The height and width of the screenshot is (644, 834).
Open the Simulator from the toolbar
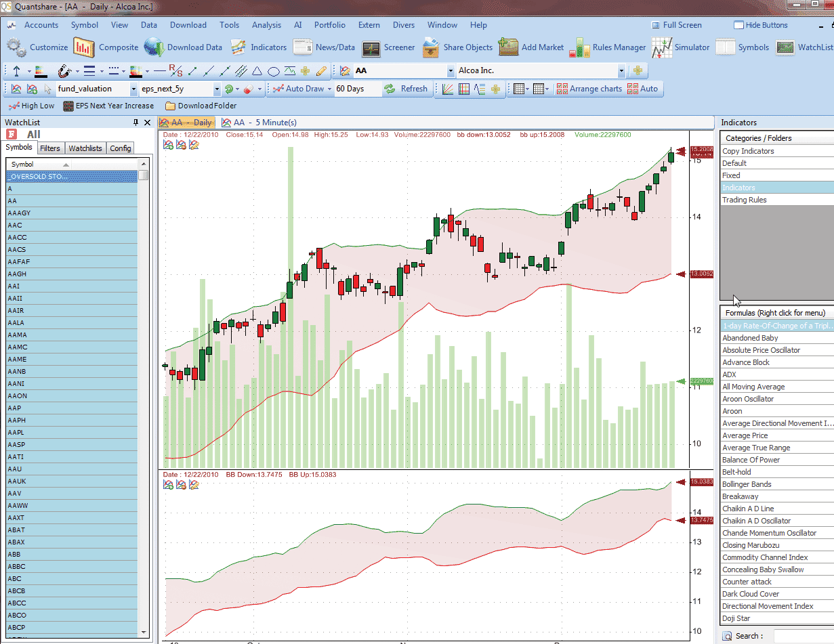click(x=681, y=47)
